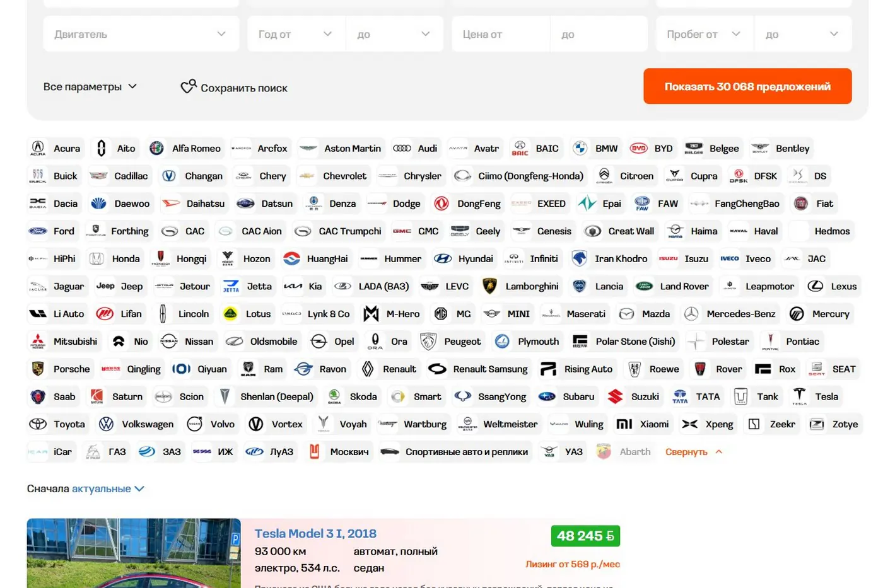The width and height of the screenshot is (883, 588).
Task: Click the Honda logo icon
Action: coord(96,258)
